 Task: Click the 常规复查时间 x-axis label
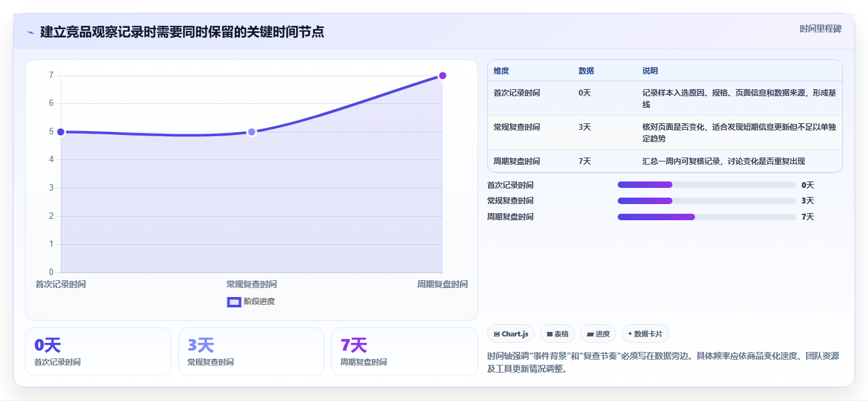click(x=252, y=284)
